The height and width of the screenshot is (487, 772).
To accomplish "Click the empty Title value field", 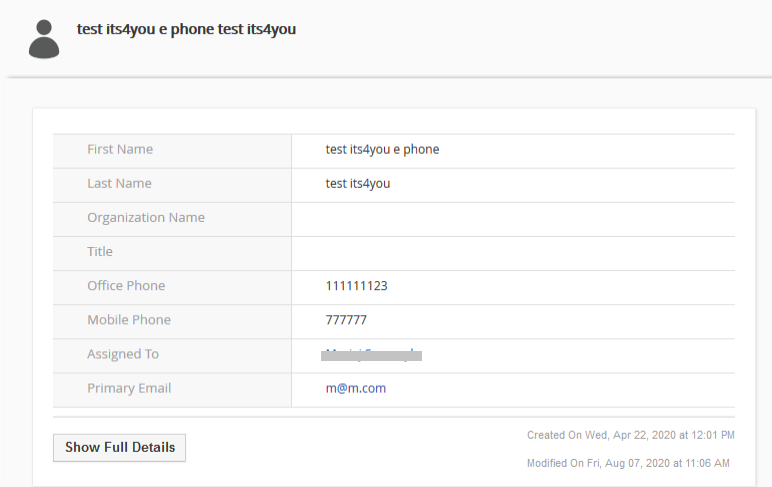I will [513, 253].
